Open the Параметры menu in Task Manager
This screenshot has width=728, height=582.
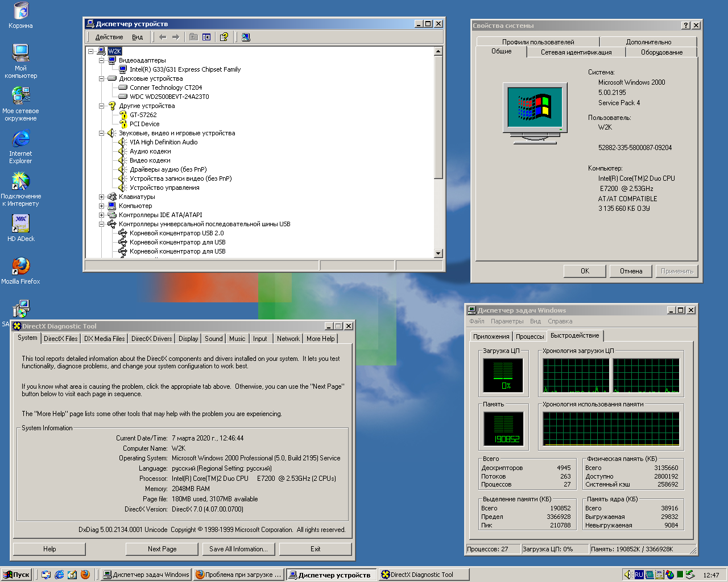point(507,321)
